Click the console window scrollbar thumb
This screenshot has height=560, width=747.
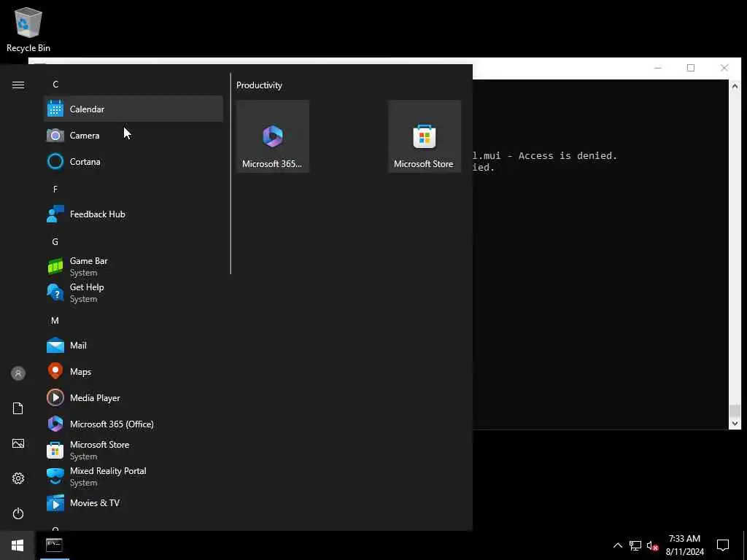[735, 411]
